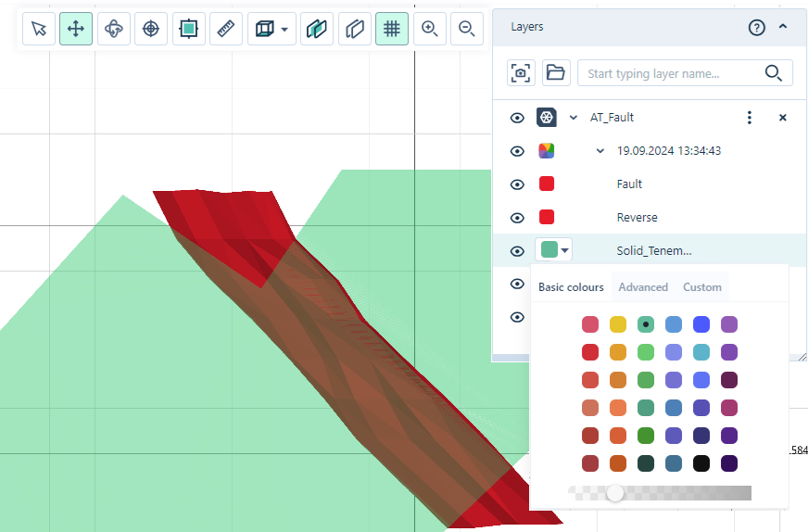Toggle visibility of AT_Fault layer
This screenshot has height=532, width=808.
point(517,118)
